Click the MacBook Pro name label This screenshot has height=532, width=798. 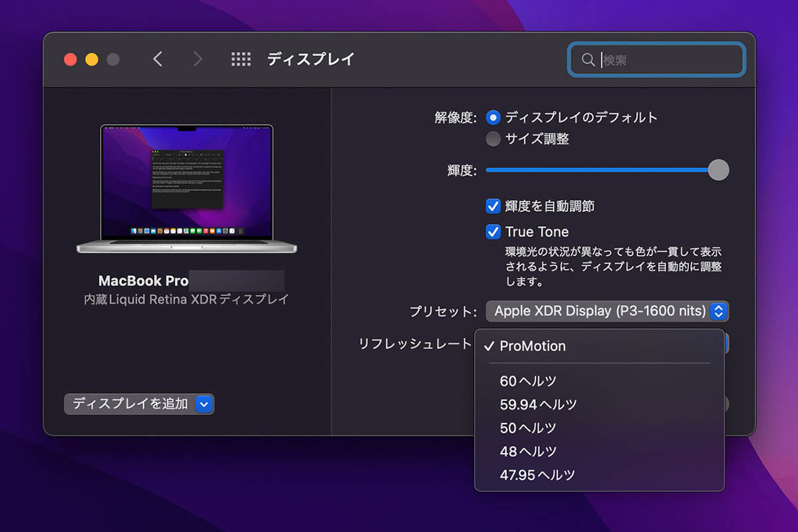[x=143, y=281]
